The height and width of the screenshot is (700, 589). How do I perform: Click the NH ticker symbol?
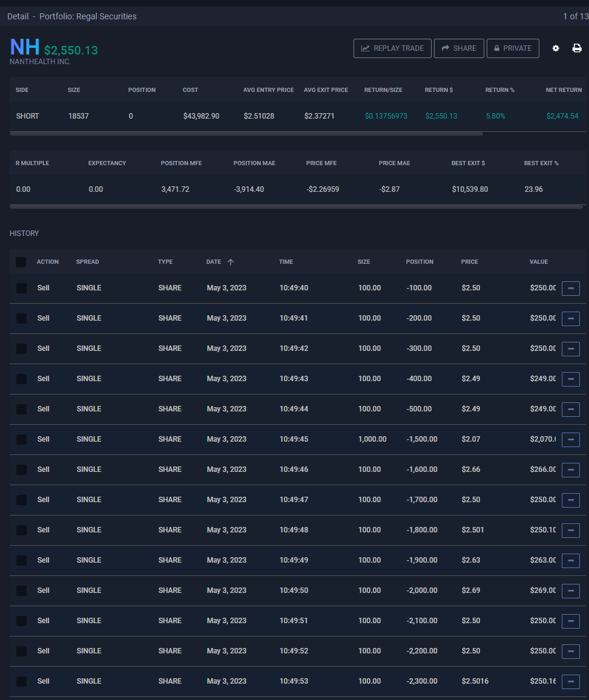[x=25, y=47]
